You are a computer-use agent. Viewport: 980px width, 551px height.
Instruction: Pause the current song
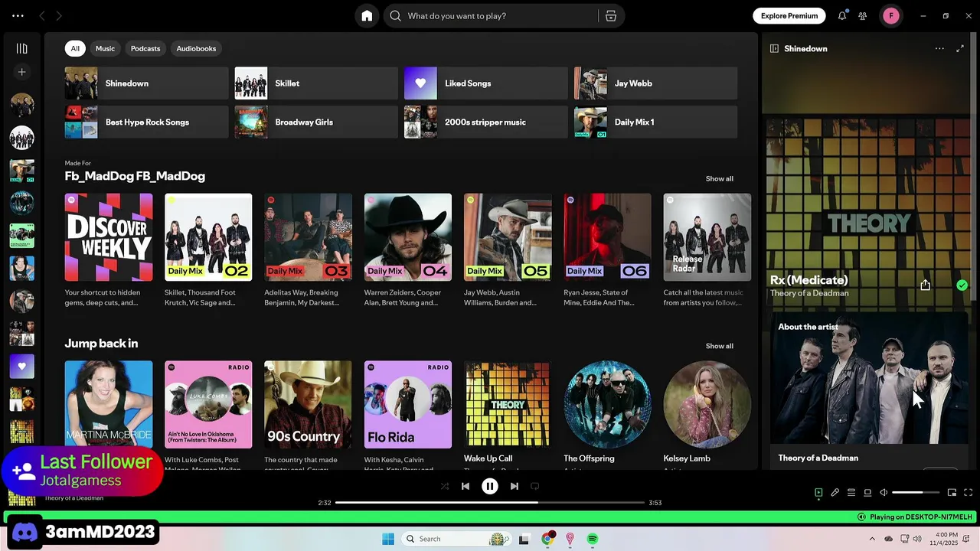click(490, 486)
